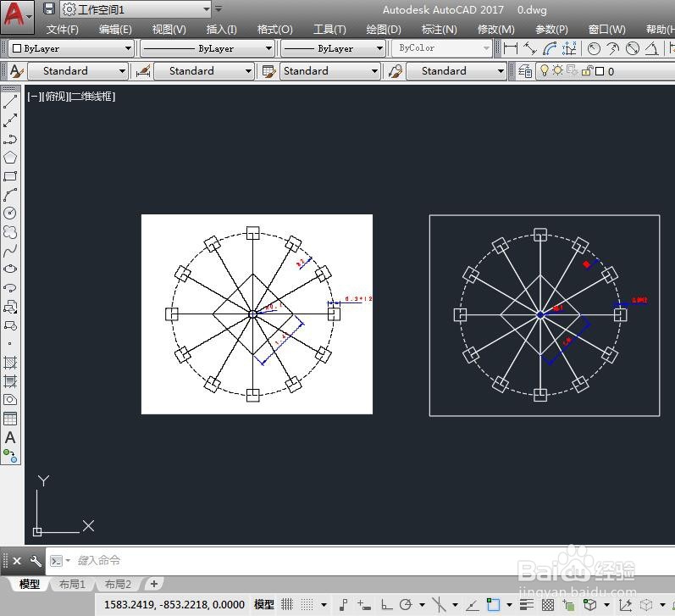This screenshot has width=675, height=616.
Task: Toggle snap mode in status bar
Action: [307, 604]
